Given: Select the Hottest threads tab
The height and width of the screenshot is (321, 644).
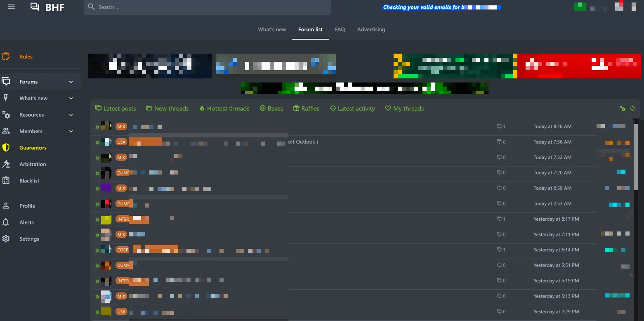Looking at the screenshot, I should (x=224, y=109).
